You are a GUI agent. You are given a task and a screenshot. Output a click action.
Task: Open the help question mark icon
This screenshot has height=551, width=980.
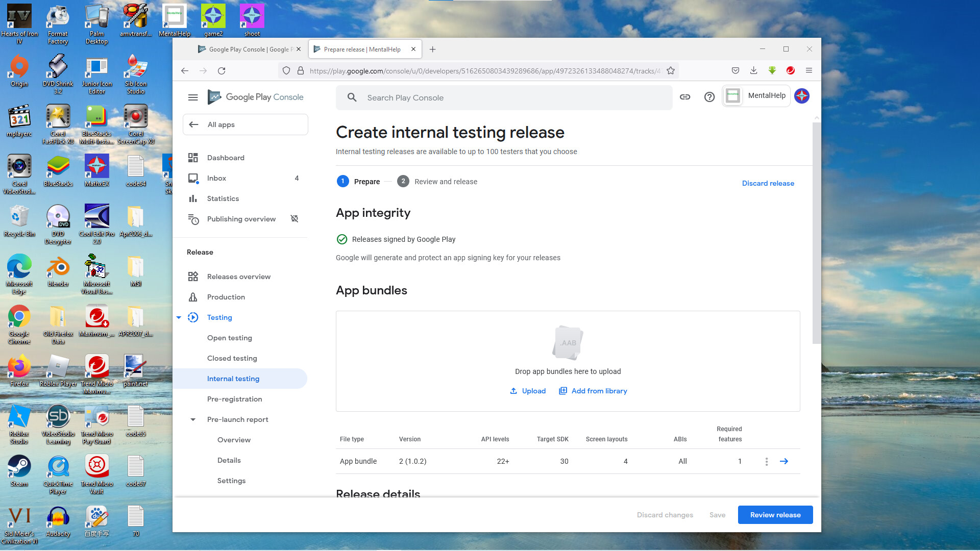tap(709, 97)
